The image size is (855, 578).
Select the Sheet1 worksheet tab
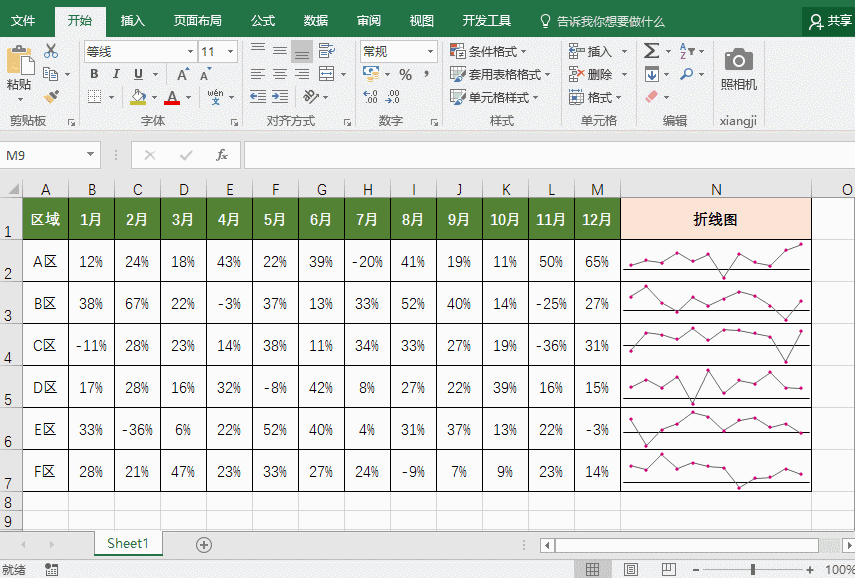coord(128,544)
